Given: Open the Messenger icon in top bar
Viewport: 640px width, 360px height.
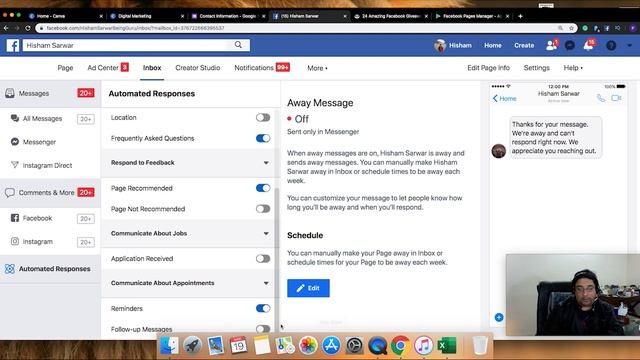Looking at the screenshot, I should [x=570, y=45].
